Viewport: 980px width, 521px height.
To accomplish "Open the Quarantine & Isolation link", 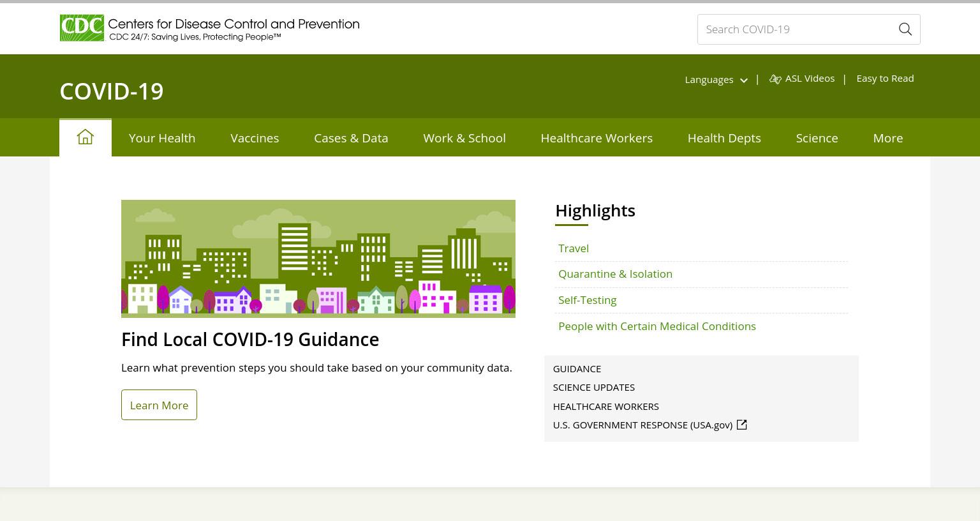I will [615, 274].
